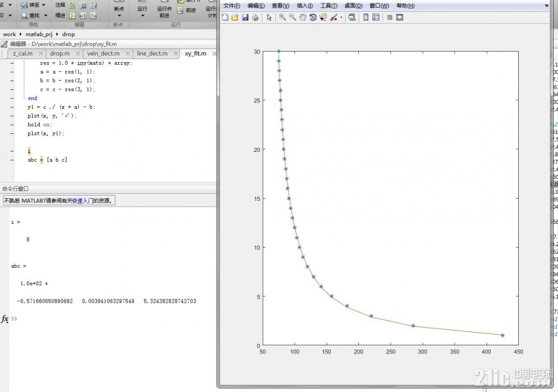Click 'drop' in the folder path
The width and height of the screenshot is (558, 392).
click(69, 34)
